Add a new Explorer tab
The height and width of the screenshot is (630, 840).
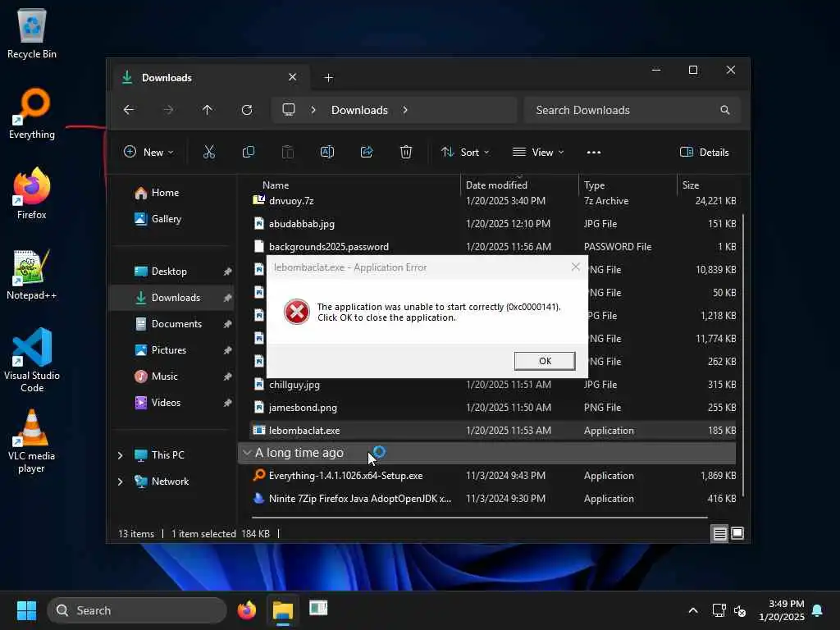[328, 78]
